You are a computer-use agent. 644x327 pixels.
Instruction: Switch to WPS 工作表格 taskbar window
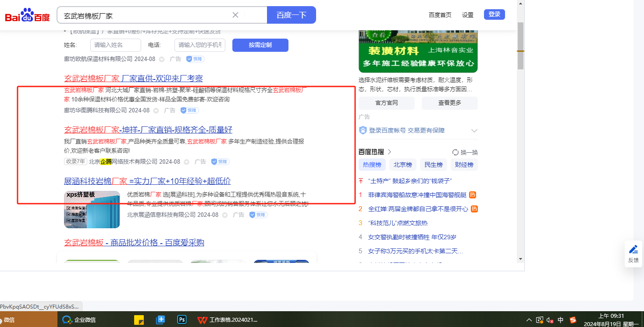(x=227, y=320)
